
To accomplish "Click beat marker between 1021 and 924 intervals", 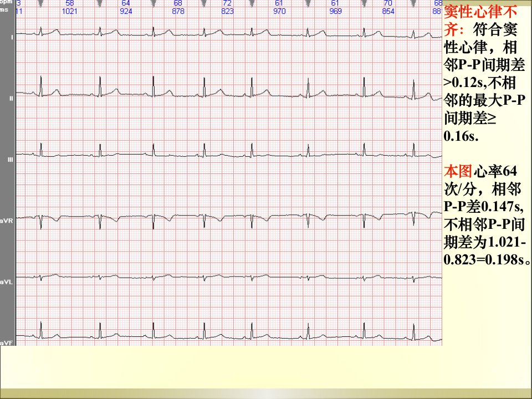I will point(100,3).
